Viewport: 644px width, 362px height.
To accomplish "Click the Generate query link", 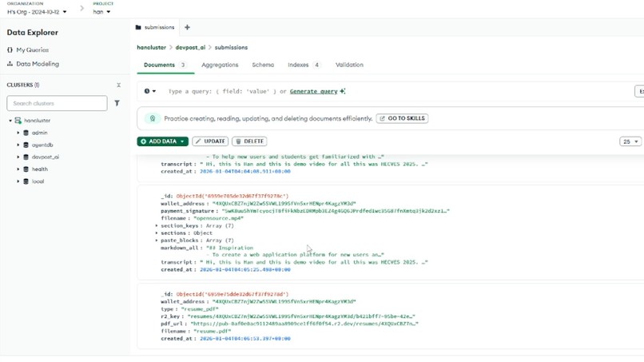I will [313, 91].
